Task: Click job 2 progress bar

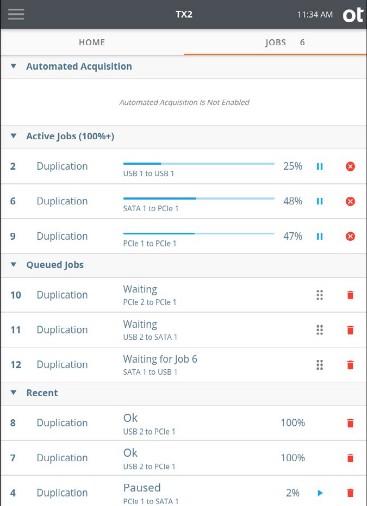Action: [199, 164]
